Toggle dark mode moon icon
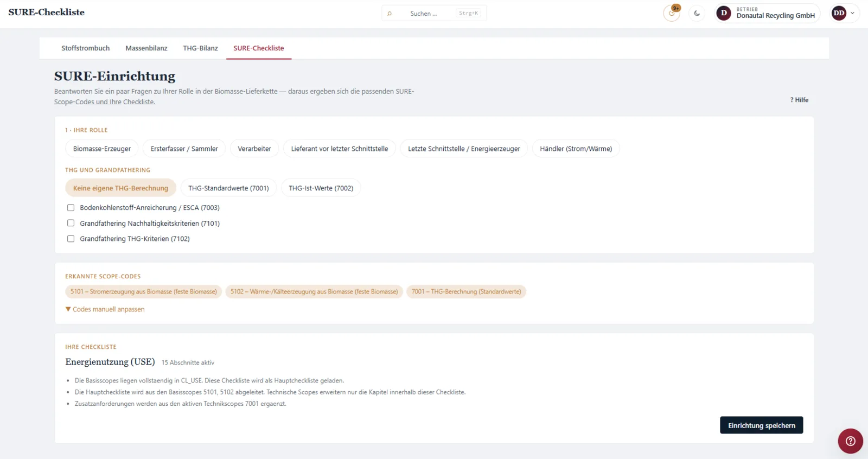The image size is (868, 459). 697,13
